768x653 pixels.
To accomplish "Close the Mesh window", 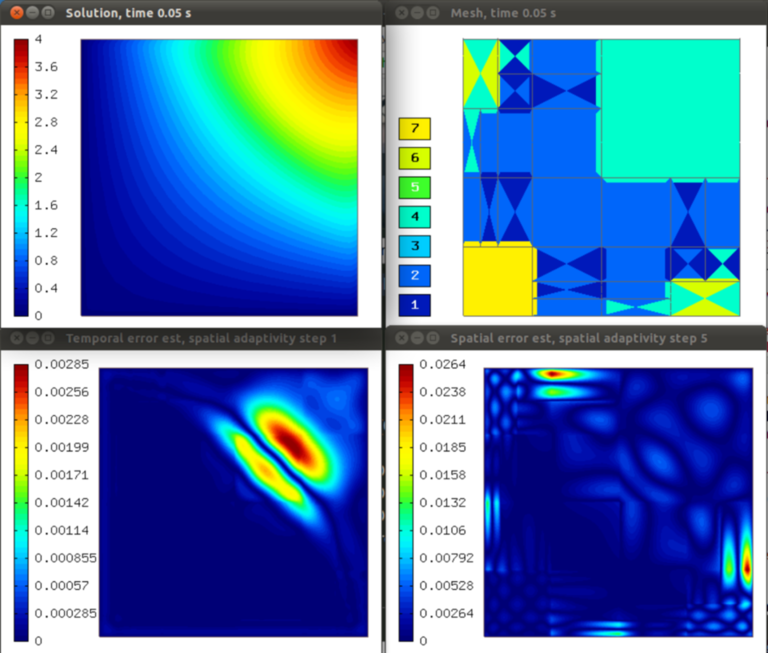I will (401, 13).
